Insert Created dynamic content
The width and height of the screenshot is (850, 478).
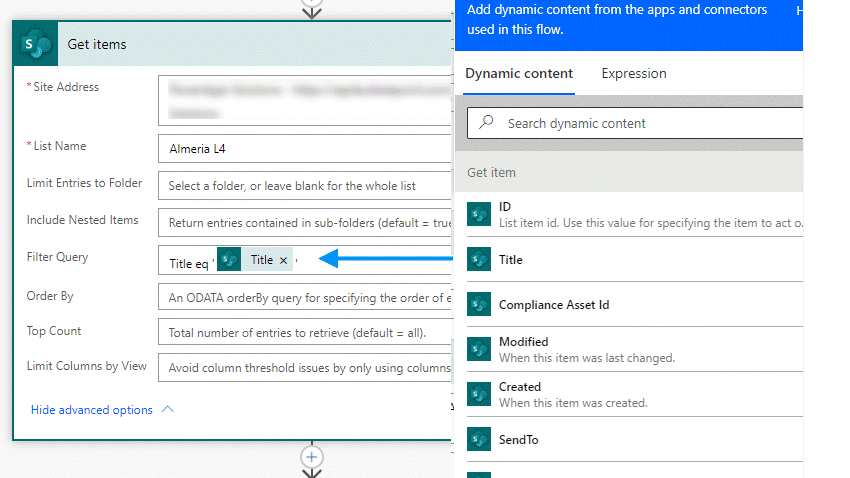(635, 394)
